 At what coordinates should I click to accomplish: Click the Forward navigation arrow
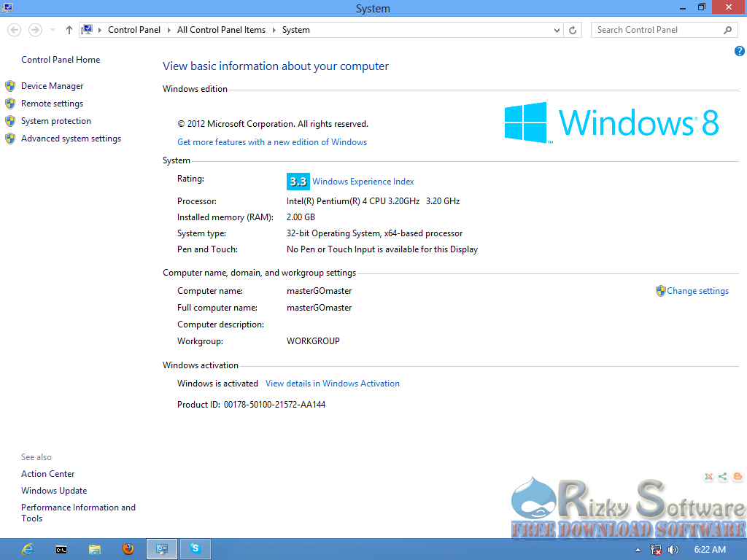coord(35,30)
